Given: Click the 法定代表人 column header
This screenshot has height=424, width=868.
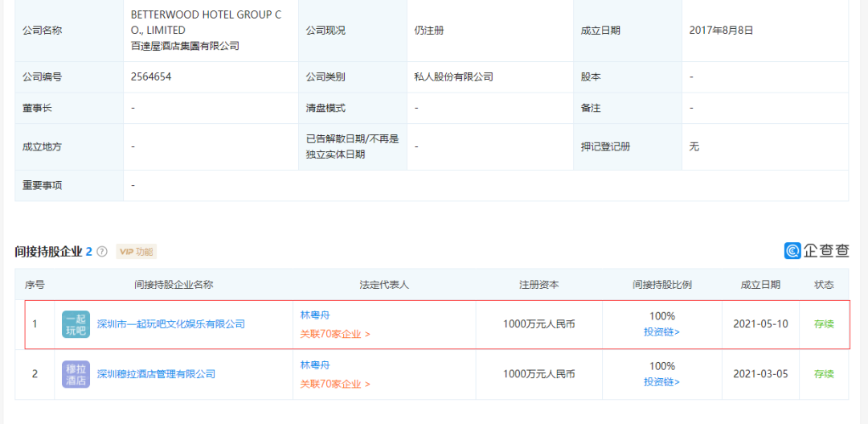Looking at the screenshot, I should (x=384, y=284).
